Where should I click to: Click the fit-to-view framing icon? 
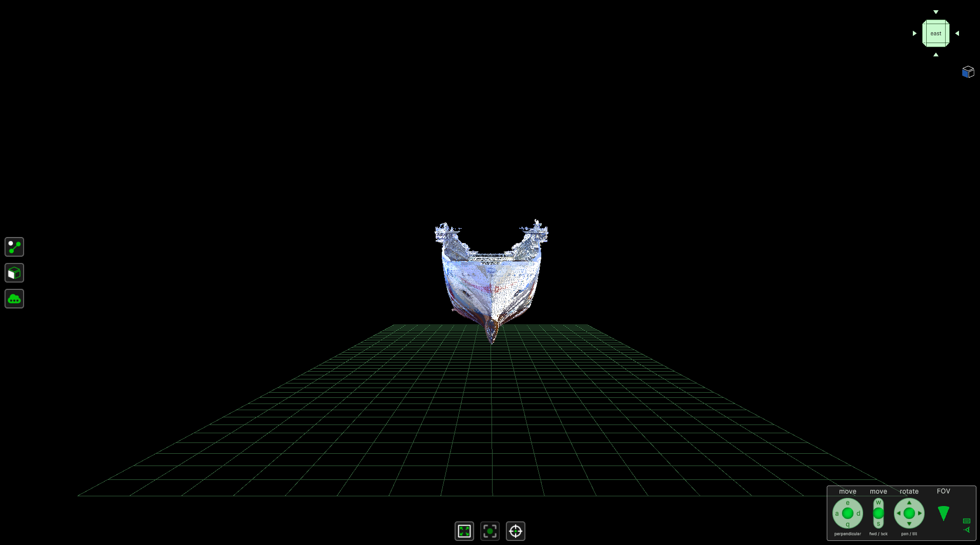coord(490,531)
